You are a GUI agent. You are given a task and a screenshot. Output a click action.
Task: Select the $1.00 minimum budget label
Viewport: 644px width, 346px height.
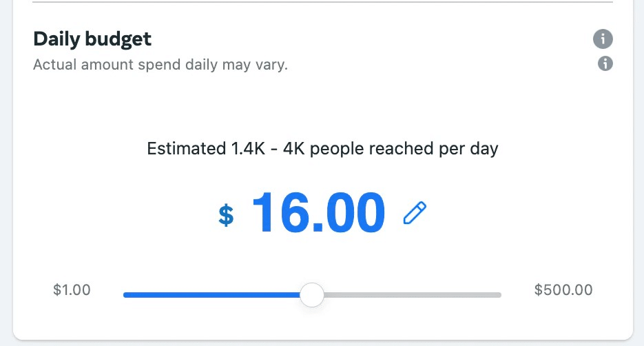coord(72,289)
